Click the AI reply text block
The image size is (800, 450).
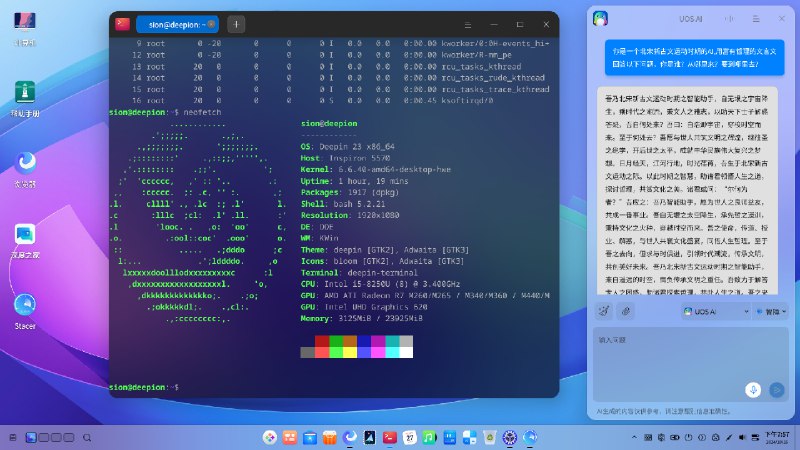[687, 191]
